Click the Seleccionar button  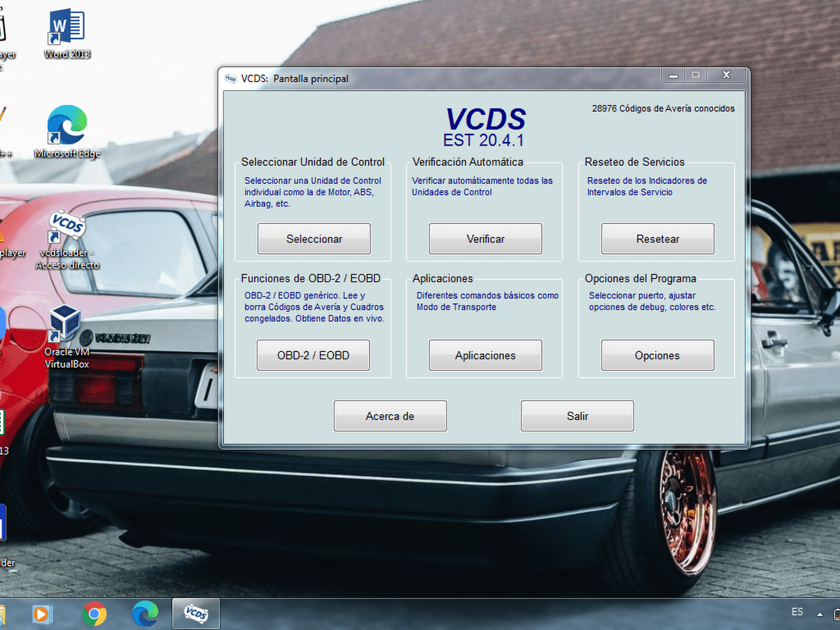314,239
